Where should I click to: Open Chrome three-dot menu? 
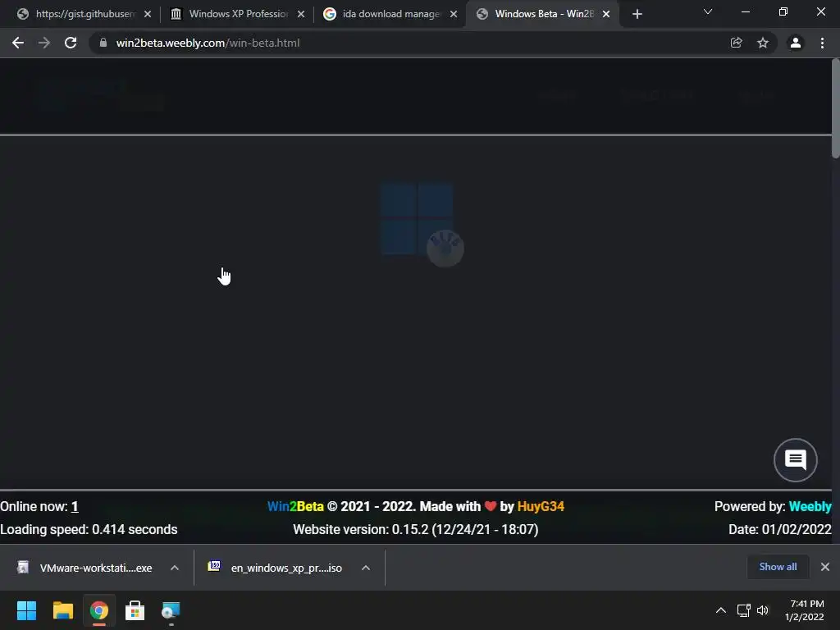tap(822, 43)
